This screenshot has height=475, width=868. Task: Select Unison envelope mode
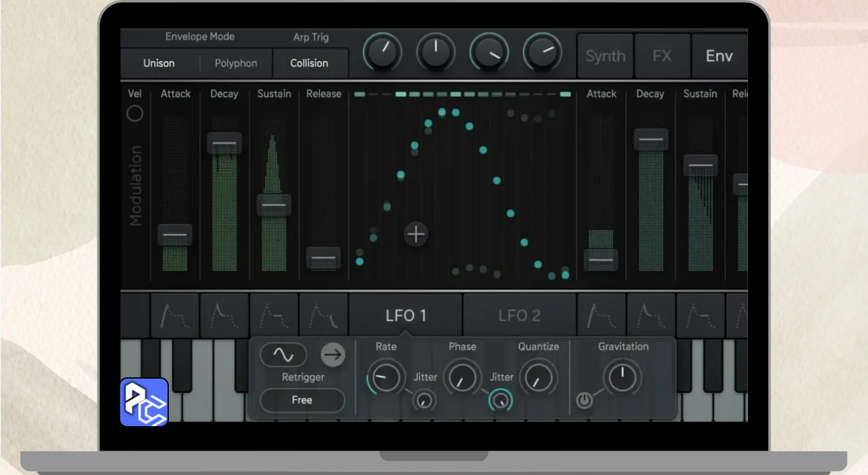tap(159, 63)
